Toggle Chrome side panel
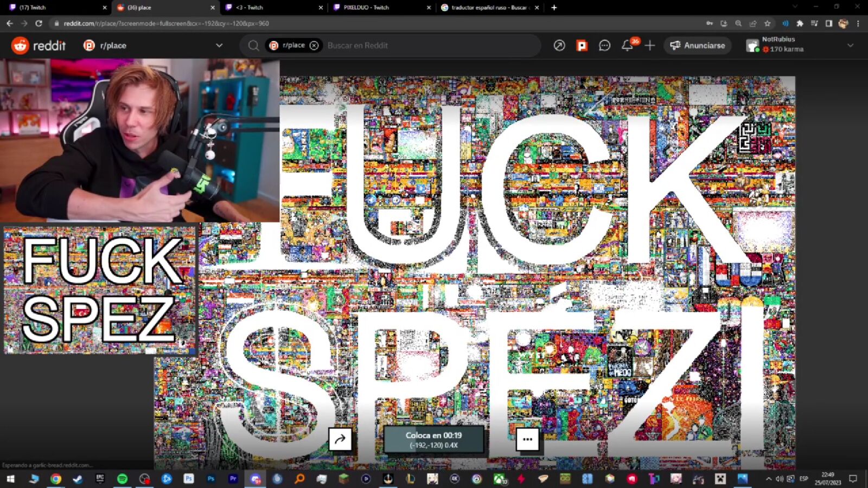This screenshot has width=868, height=488. coord(828,23)
